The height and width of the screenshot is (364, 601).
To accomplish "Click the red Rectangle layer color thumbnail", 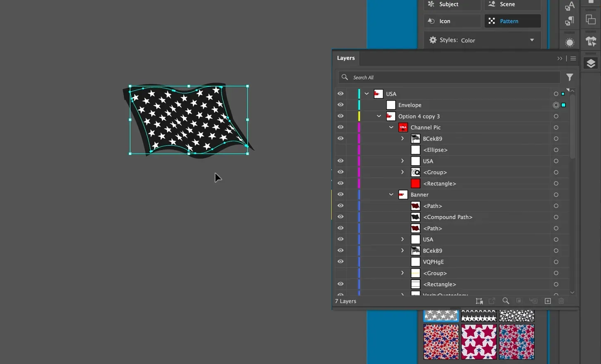I will [x=415, y=183].
